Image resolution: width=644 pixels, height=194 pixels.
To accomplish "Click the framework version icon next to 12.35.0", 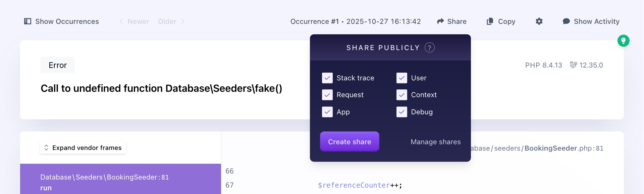I will [573, 65].
